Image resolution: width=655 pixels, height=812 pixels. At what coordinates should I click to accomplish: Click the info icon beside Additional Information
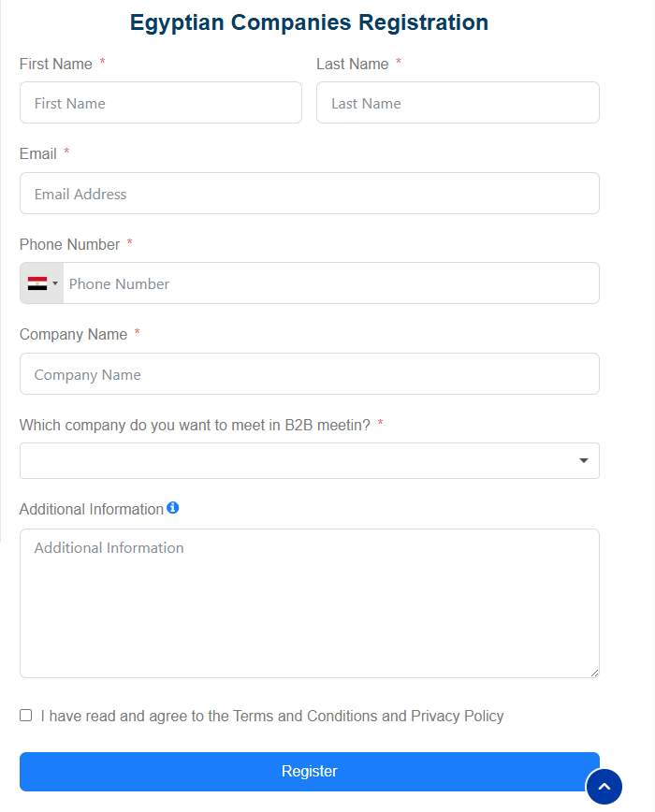click(172, 508)
